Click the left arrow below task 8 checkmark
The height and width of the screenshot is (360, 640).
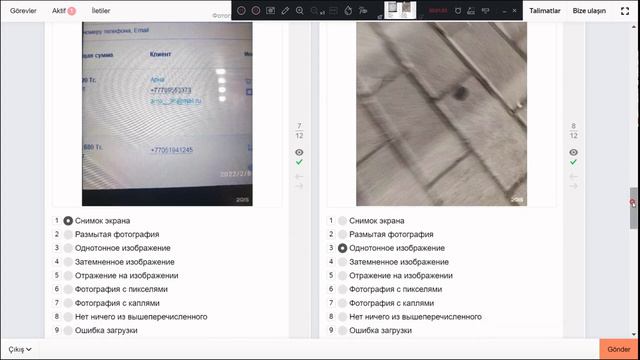pos(573,176)
